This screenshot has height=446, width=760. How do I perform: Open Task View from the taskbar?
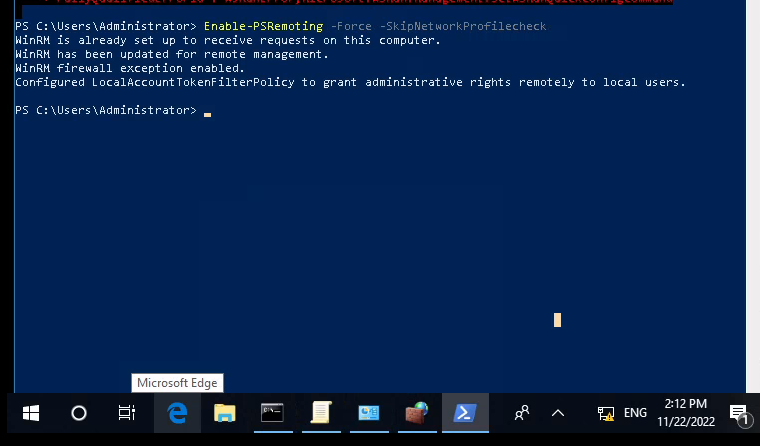point(127,413)
